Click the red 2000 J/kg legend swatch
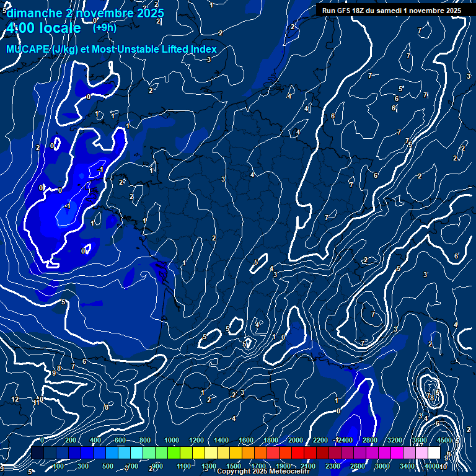 [297, 453]
